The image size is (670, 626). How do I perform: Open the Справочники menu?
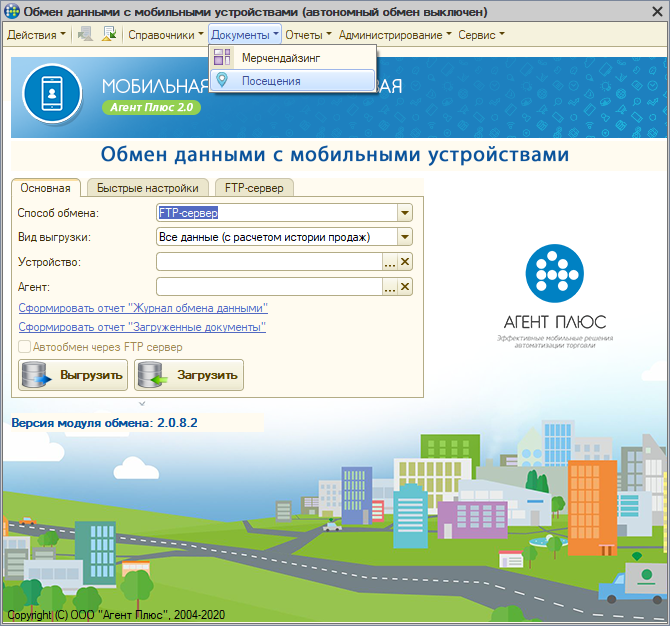[x=166, y=35]
